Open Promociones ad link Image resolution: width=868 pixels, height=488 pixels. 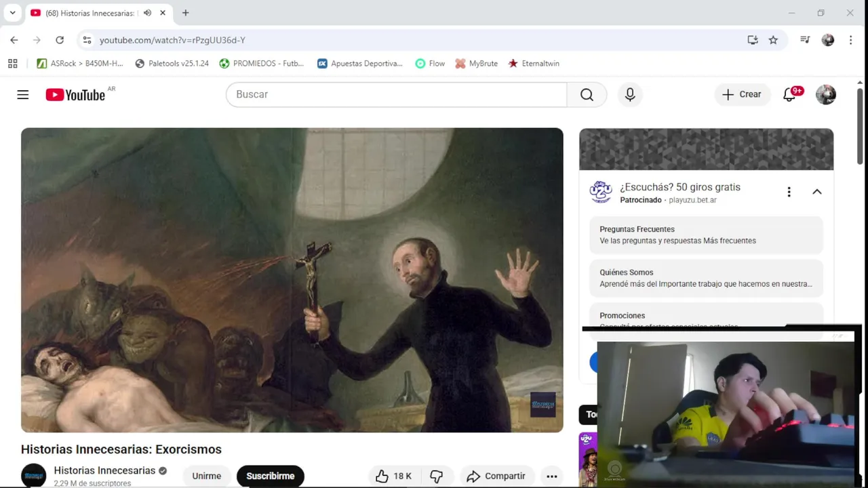[x=706, y=316]
